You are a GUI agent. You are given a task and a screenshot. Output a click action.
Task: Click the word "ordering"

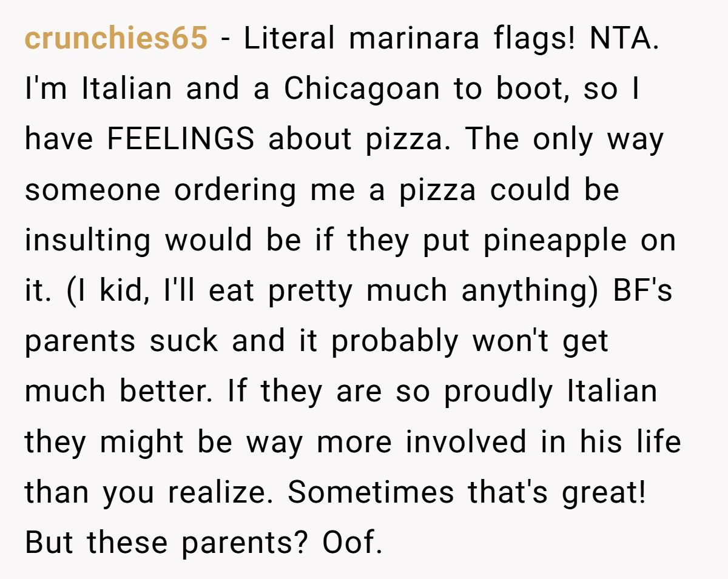coord(235,190)
